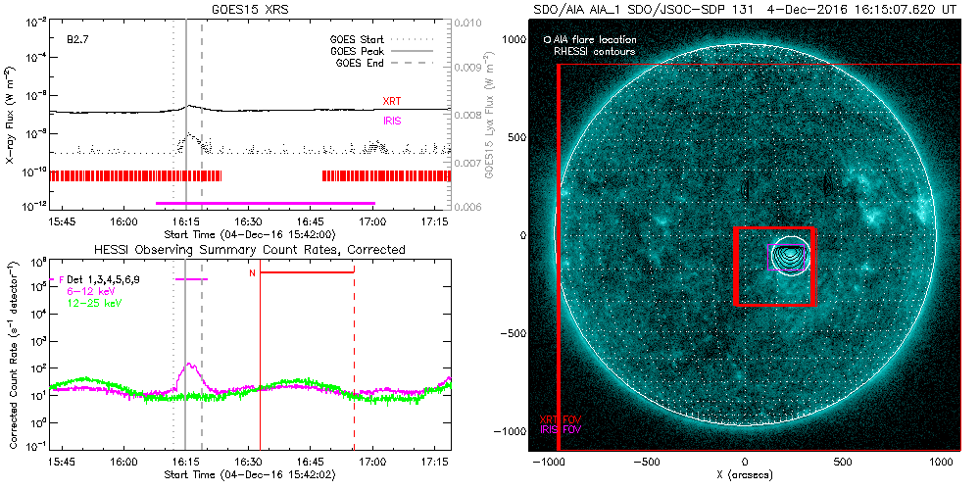This screenshot has width=980, height=490.
Task: Click the 6-12 keV count rate peak
Action: pos(191,366)
